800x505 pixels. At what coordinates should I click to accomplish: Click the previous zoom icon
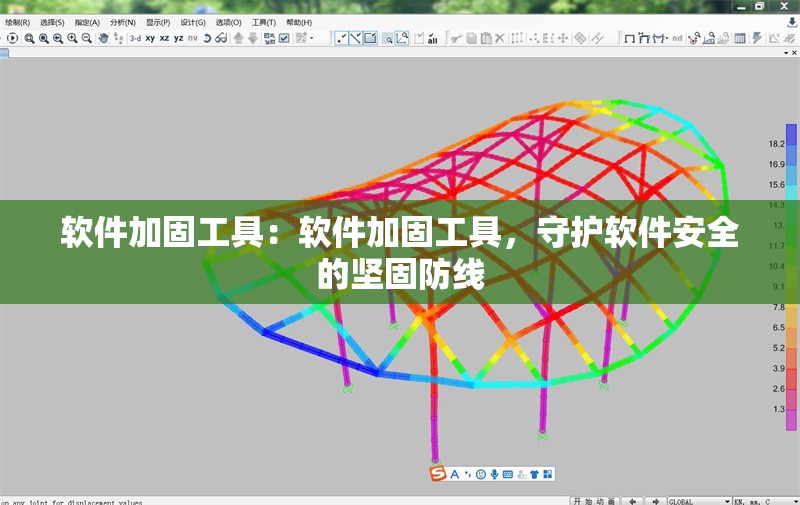[x=58, y=38]
